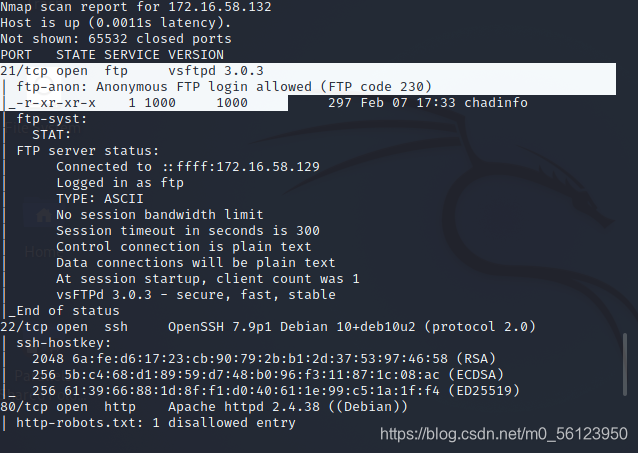Viewport: 638px width, 453px height.
Task: Click the 'chadinfo' filename in FTP listing
Action: pos(496,103)
